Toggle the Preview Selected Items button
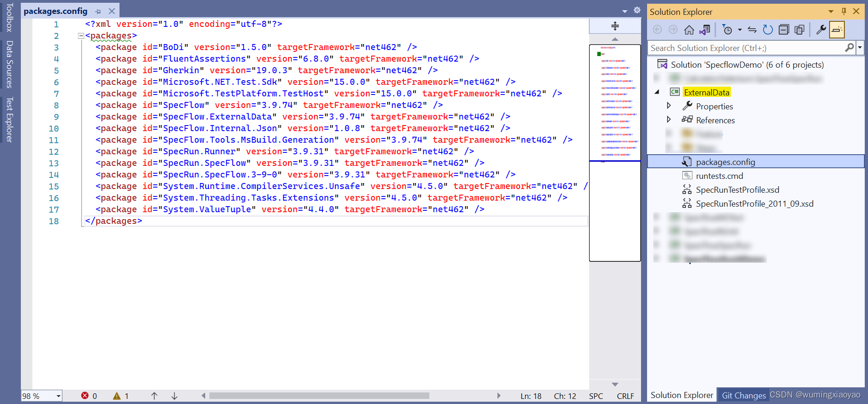 click(837, 30)
